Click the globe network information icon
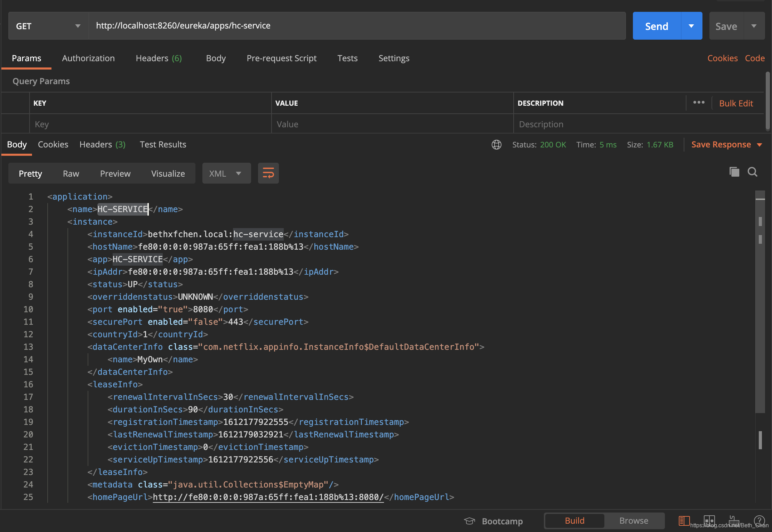 tap(496, 145)
